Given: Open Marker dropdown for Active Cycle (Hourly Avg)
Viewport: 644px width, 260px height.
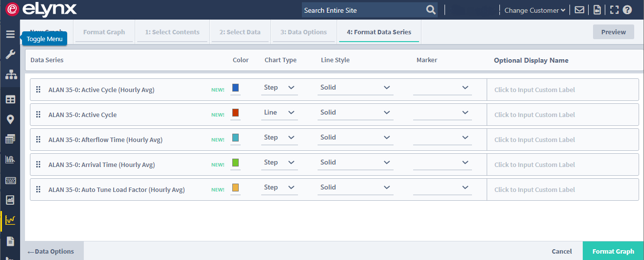Looking at the screenshot, I should coord(443,88).
